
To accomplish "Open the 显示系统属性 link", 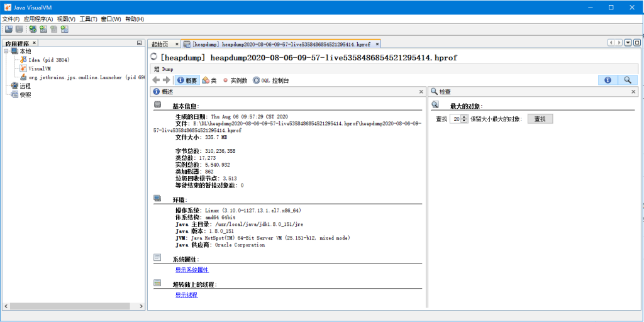I will 192,270.
